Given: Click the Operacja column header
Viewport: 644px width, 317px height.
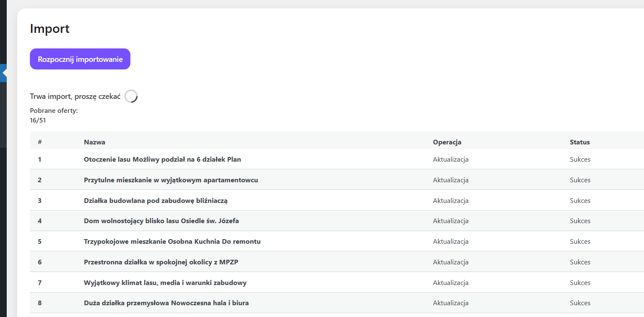Looking at the screenshot, I should (x=447, y=142).
